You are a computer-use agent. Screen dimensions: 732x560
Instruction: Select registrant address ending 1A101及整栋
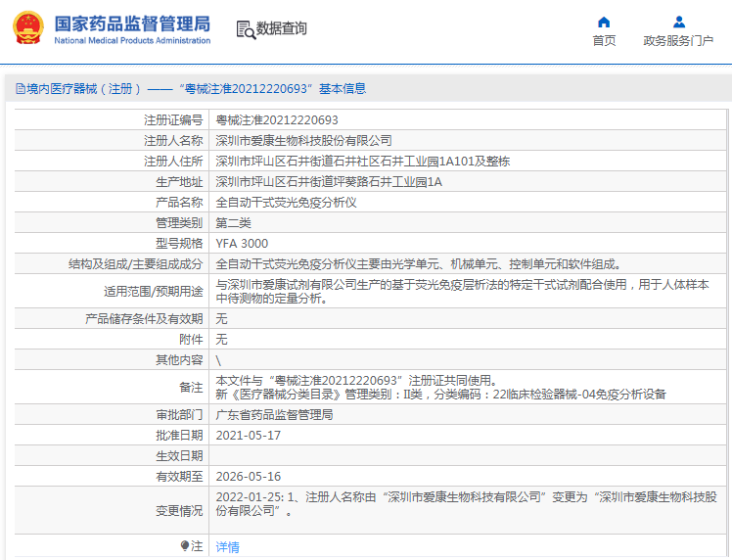363,162
